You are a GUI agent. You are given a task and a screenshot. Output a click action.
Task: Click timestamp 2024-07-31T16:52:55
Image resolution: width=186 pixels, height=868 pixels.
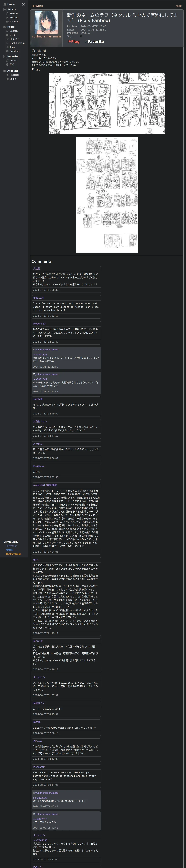point(46,477)
